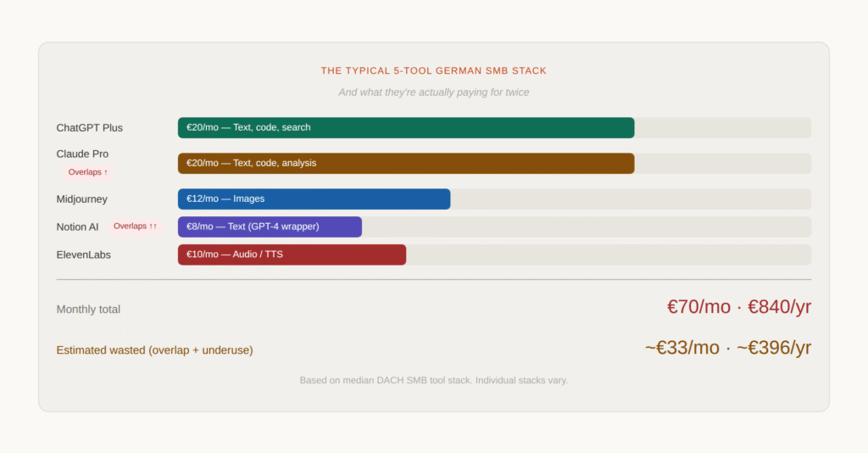This screenshot has height=453, width=868.
Task: Click the purple Notion AI price bar
Action: [270, 226]
